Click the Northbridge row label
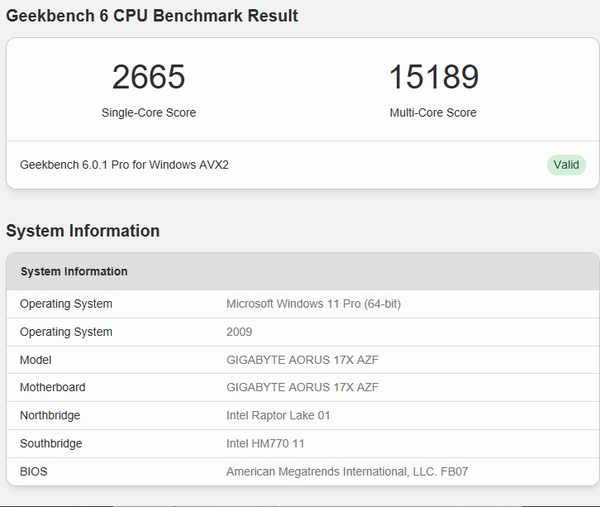This screenshot has height=507, width=600. tap(50, 416)
